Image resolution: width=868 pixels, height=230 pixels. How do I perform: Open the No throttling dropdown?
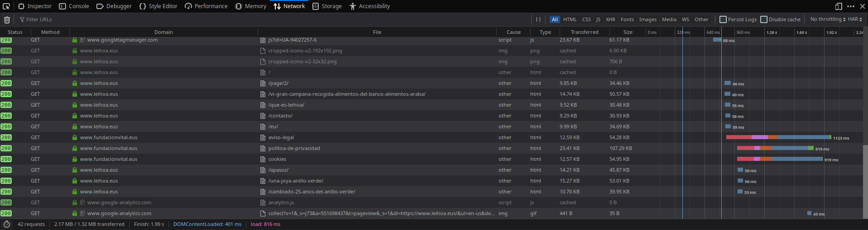click(x=828, y=19)
